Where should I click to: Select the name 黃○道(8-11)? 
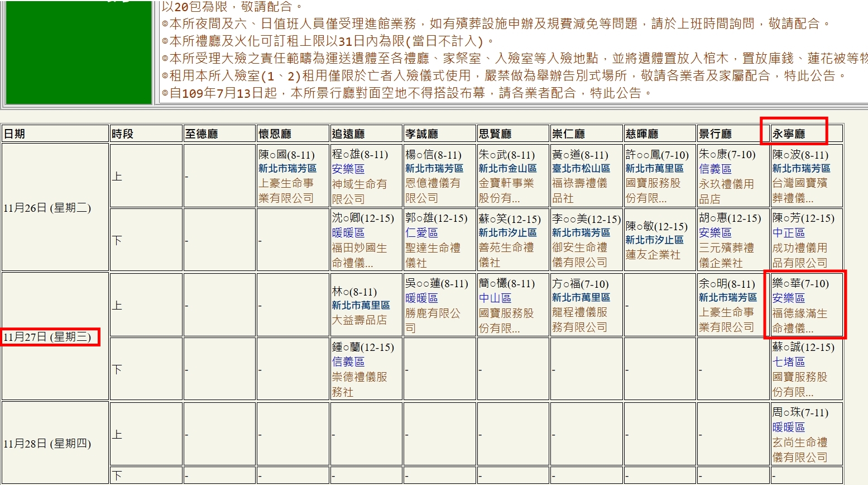tap(580, 155)
